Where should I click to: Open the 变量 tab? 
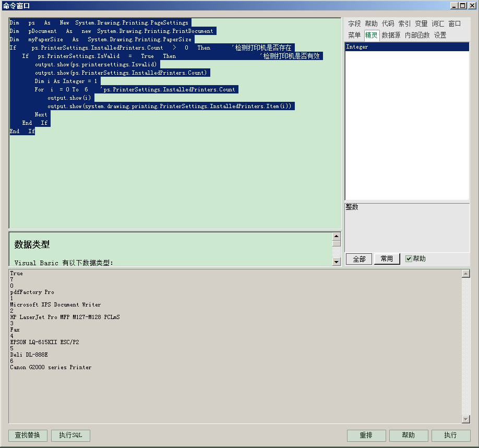pyautogui.click(x=421, y=23)
